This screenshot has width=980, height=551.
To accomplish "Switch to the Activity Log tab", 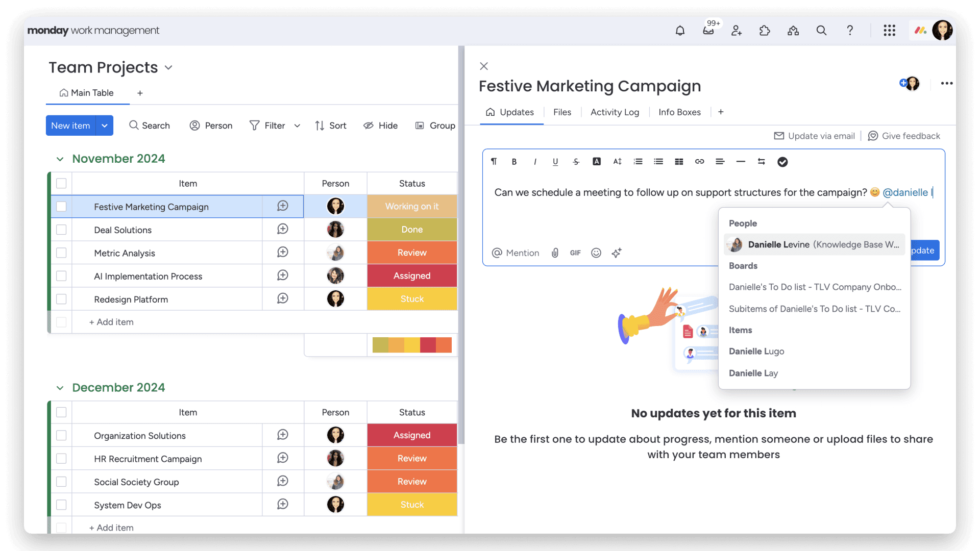I will coord(615,112).
